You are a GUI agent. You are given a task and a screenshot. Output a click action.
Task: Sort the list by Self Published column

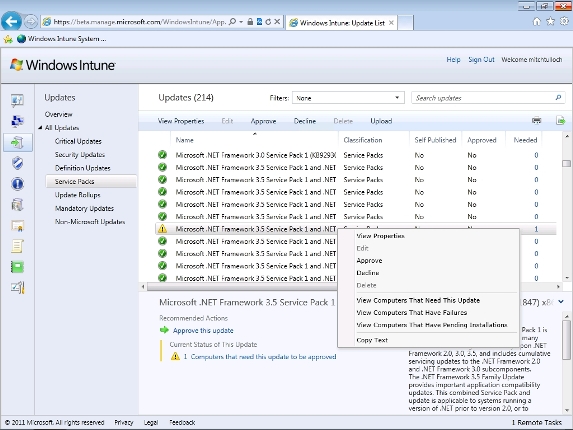click(435, 140)
